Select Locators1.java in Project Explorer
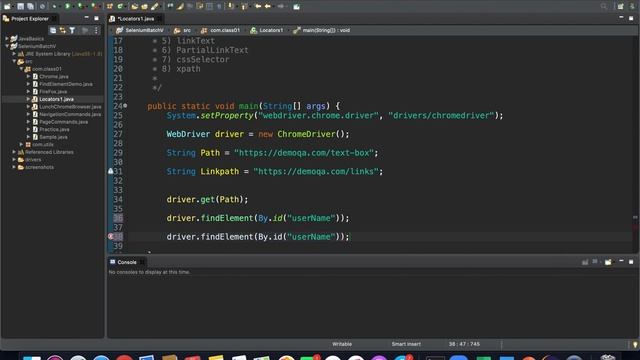640x360 pixels. [56, 99]
